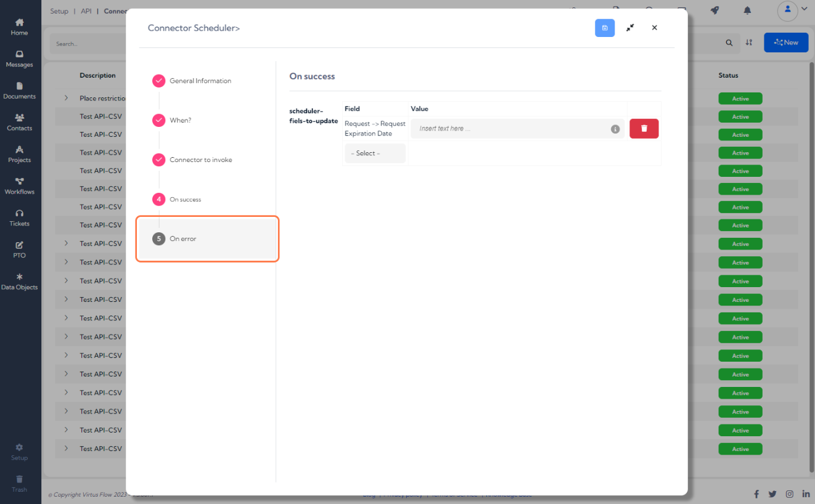Open Setup at the sidebar bottom
Screen dimensions: 815x504
pyautogui.click(x=19, y=452)
